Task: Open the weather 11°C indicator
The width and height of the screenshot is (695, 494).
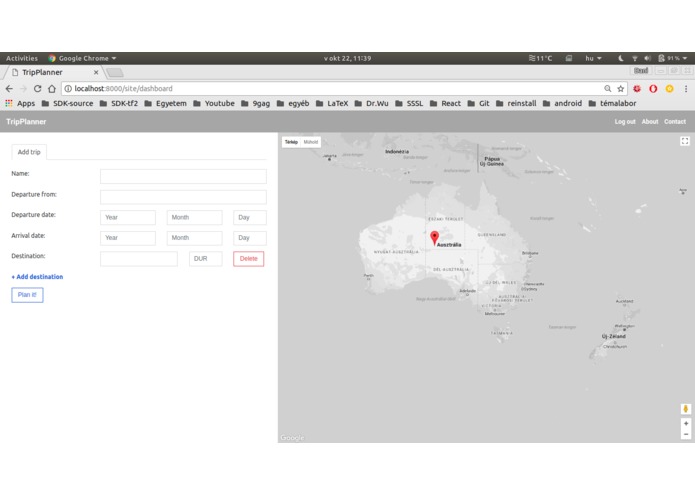Action: pyautogui.click(x=540, y=58)
